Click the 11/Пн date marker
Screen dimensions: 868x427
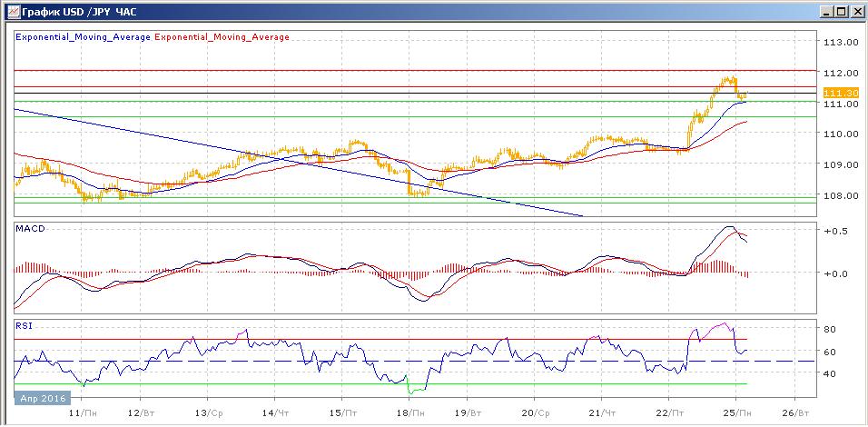click(x=80, y=412)
